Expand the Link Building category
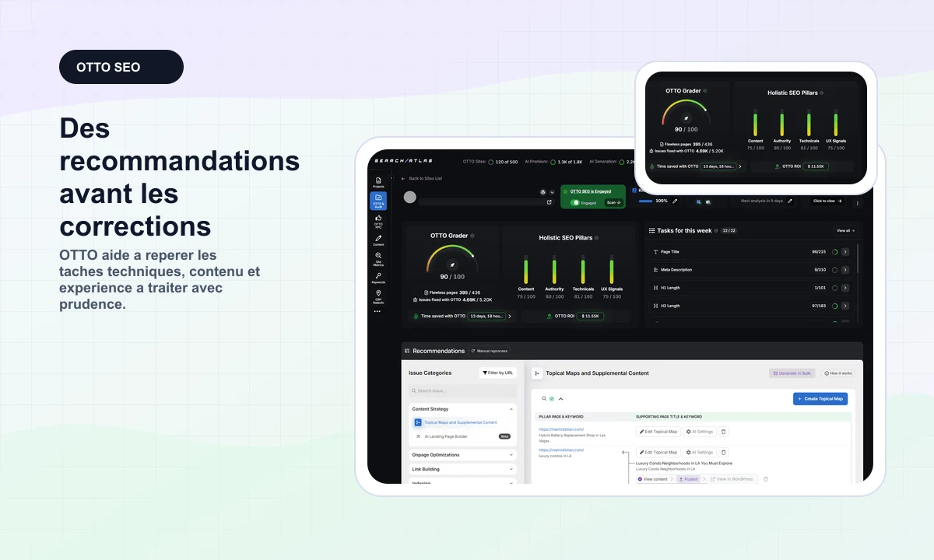 pyautogui.click(x=511, y=469)
